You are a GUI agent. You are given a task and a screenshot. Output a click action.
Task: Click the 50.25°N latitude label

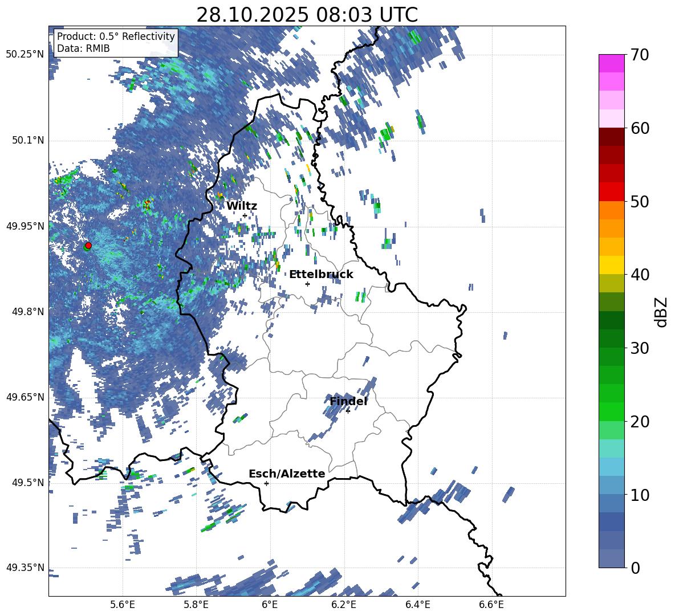(x=25, y=54)
